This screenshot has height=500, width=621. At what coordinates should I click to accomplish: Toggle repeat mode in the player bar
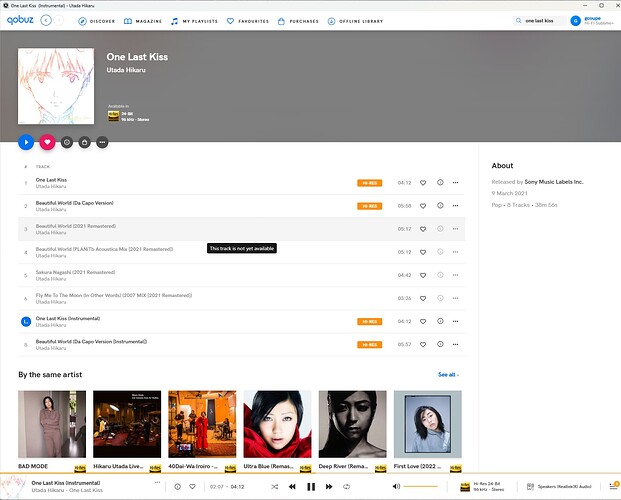point(346,486)
